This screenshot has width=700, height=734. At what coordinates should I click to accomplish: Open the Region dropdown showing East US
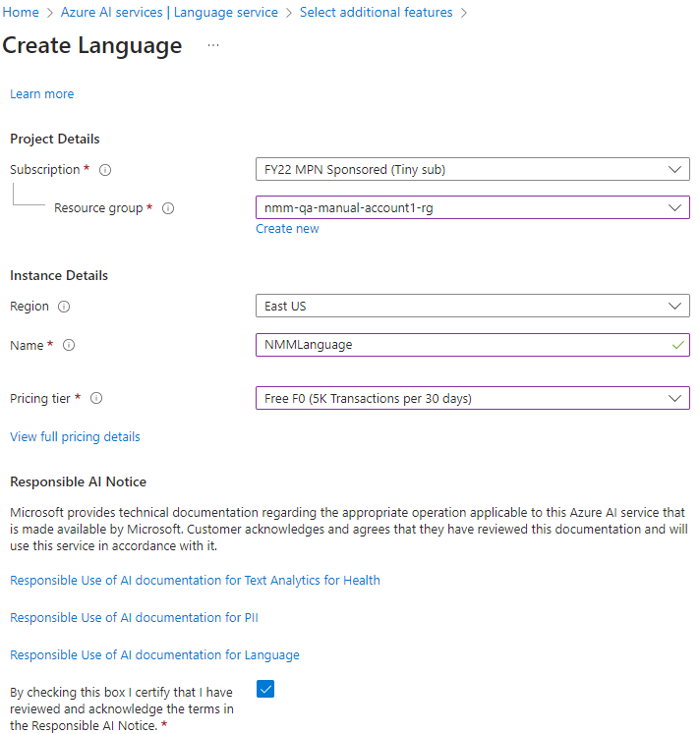pos(473,307)
